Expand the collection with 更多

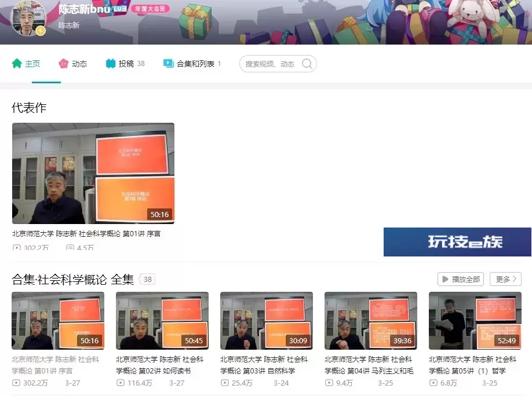pos(505,279)
